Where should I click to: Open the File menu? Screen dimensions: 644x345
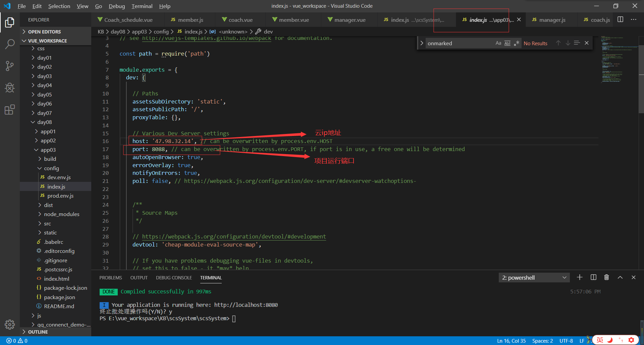click(21, 6)
